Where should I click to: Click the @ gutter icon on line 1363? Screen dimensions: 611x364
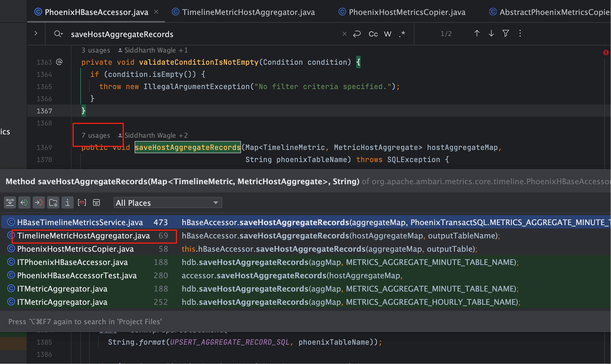(59, 62)
